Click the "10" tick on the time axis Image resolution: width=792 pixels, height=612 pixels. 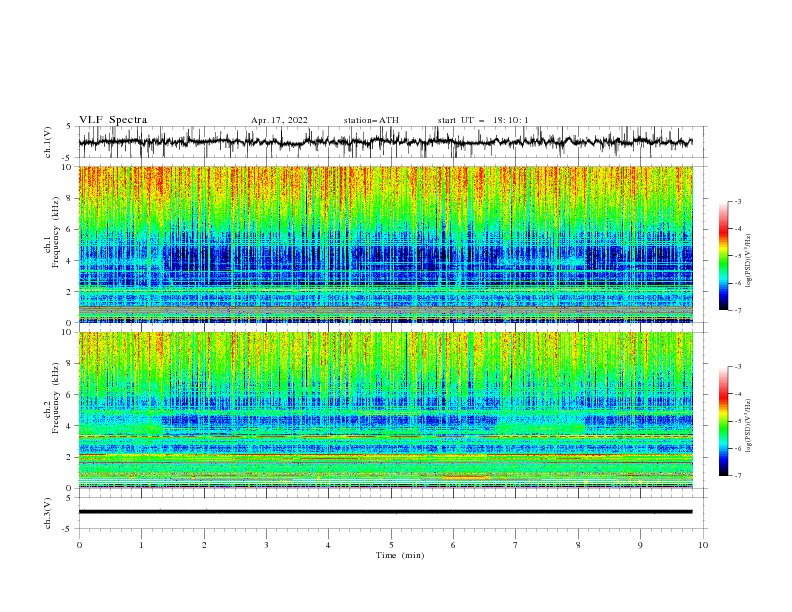coord(703,545)
